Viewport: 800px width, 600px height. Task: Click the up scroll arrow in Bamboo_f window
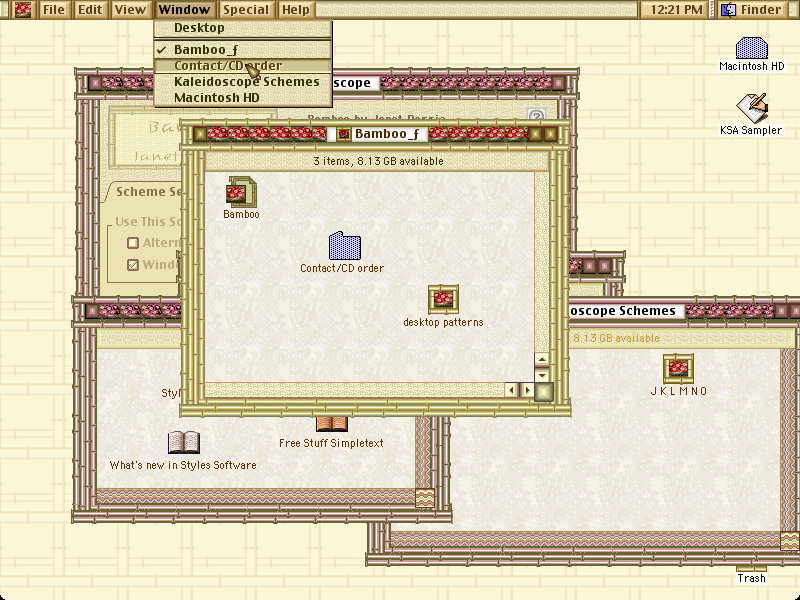(542, 359)
